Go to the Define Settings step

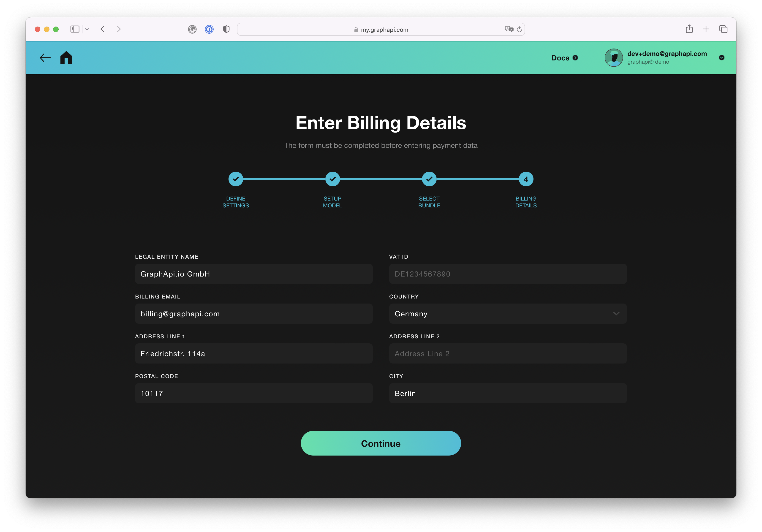[x=236, y=179]
